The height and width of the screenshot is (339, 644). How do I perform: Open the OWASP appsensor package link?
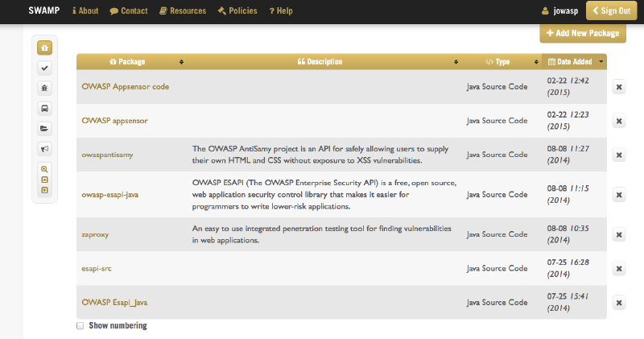pyautogui.click(x=114, y=121)
